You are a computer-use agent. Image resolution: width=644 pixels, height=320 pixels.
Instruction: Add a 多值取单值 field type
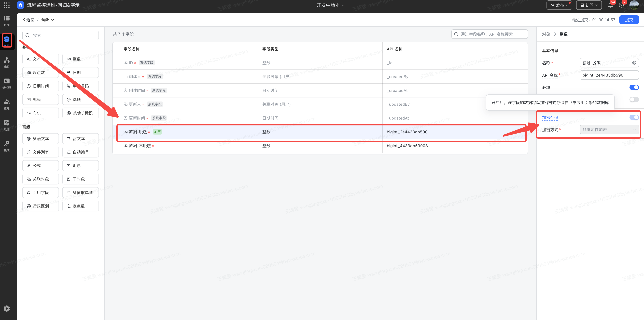point(80,193)
